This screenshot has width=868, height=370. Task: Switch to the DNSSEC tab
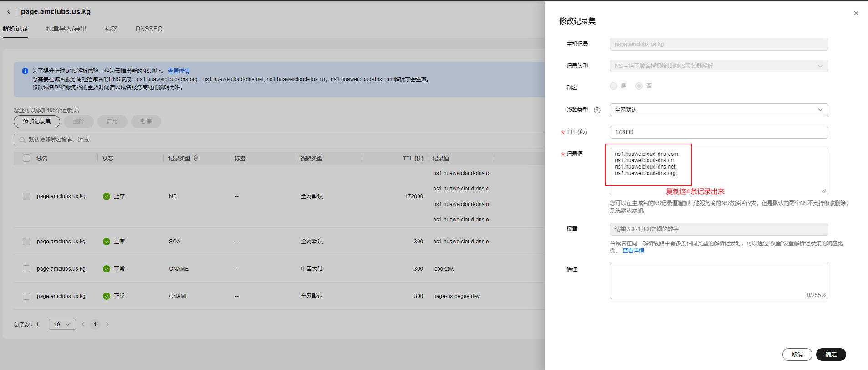148,29
